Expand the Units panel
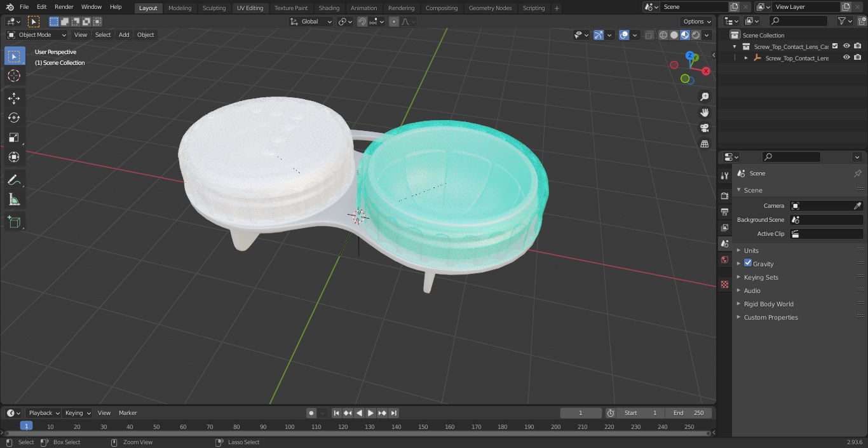This screenshot has width=868, height=448. [751, 250]
